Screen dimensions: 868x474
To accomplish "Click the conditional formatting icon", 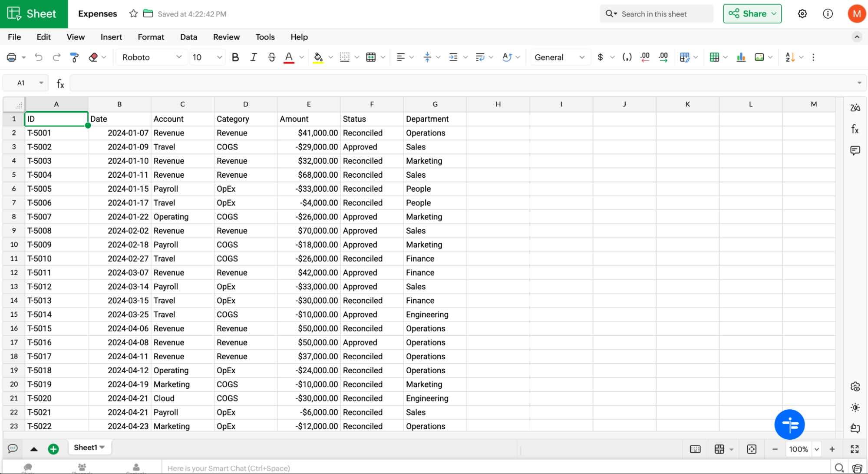I will click(x=684, y=57).
